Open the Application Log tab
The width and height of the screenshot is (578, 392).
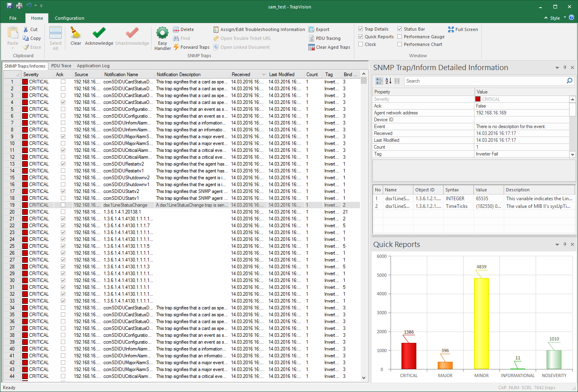(x=93, y=66)
